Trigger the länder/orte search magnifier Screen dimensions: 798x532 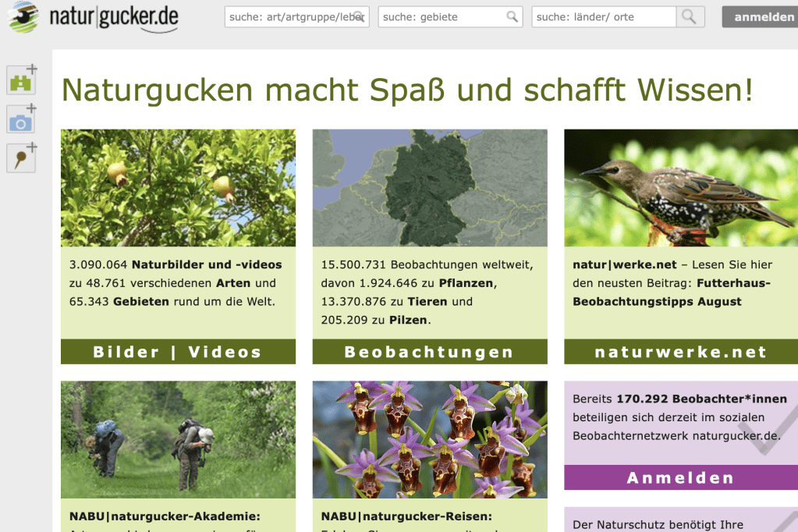point(690,16)
